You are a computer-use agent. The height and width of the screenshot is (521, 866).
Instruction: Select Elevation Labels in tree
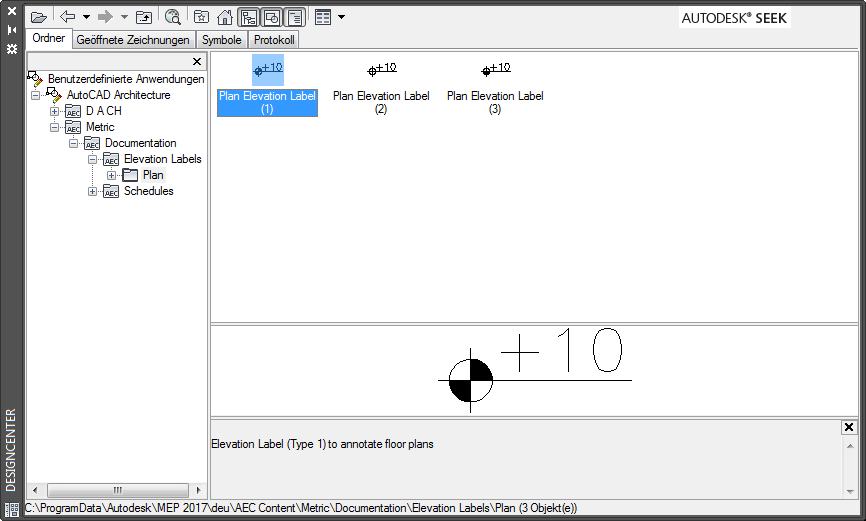tap(162, 159)
